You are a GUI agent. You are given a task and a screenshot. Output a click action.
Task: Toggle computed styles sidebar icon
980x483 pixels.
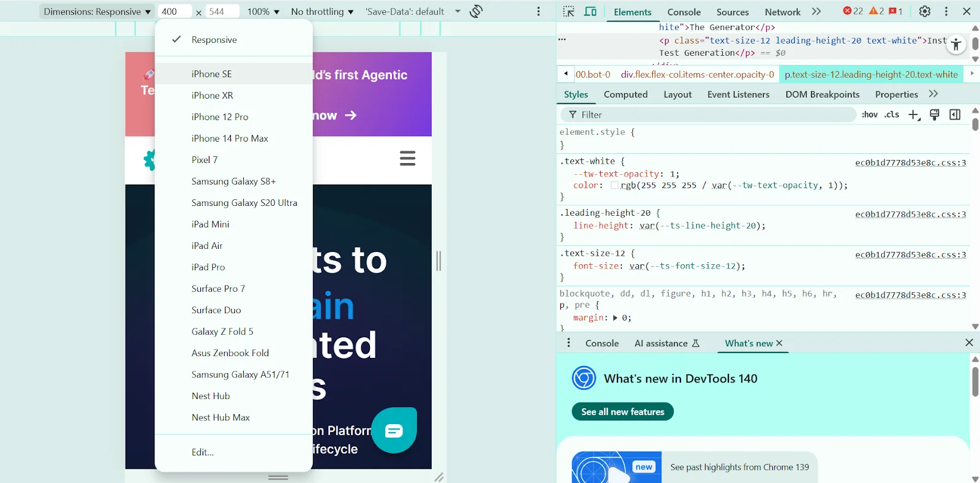coord(955,115)
